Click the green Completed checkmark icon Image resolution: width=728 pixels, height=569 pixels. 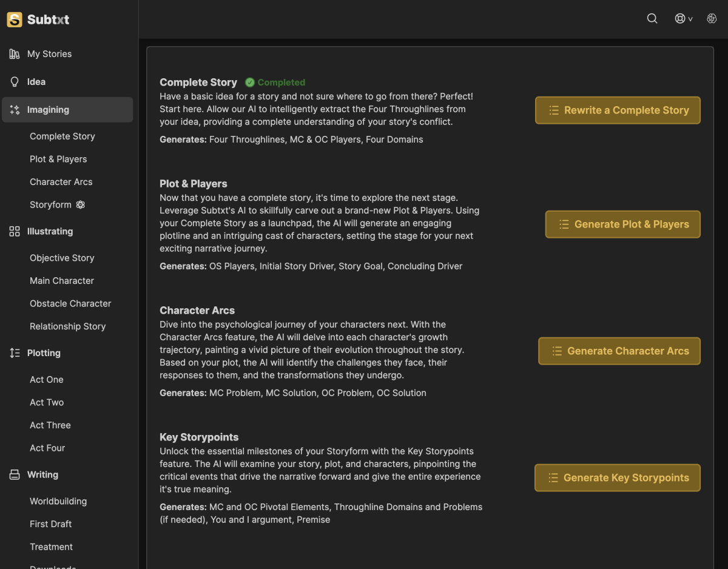[250, 82]
